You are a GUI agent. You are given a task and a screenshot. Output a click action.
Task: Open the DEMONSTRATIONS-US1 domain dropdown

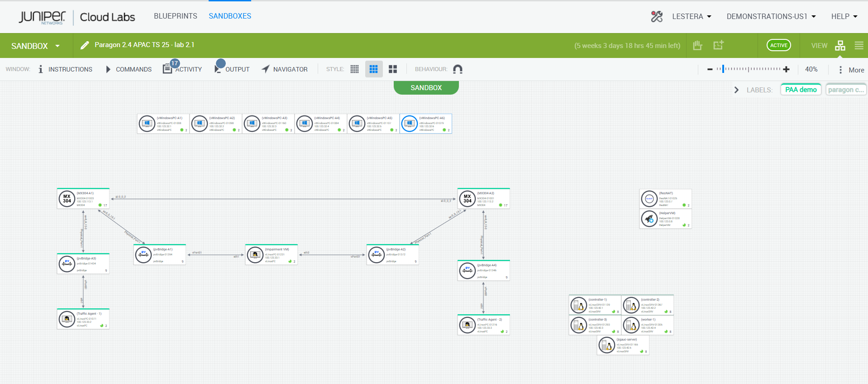click(x=771, y=17)
